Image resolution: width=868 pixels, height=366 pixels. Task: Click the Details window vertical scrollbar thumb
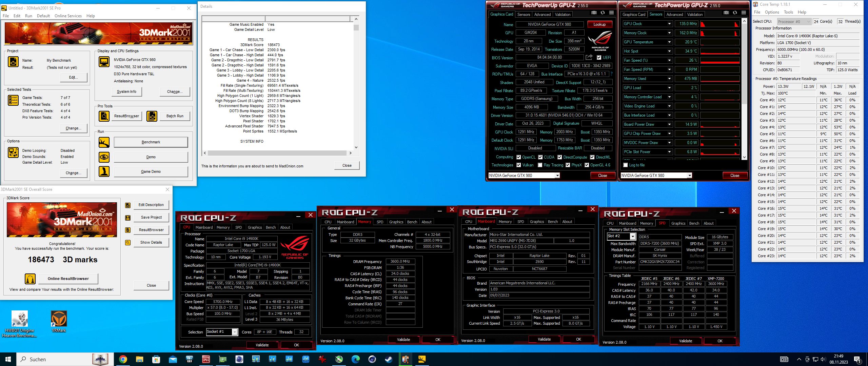coord(356,27)
